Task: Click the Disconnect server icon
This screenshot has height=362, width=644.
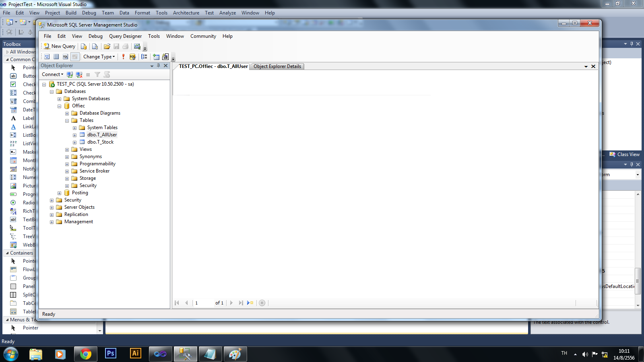Action: click(79, 74)
